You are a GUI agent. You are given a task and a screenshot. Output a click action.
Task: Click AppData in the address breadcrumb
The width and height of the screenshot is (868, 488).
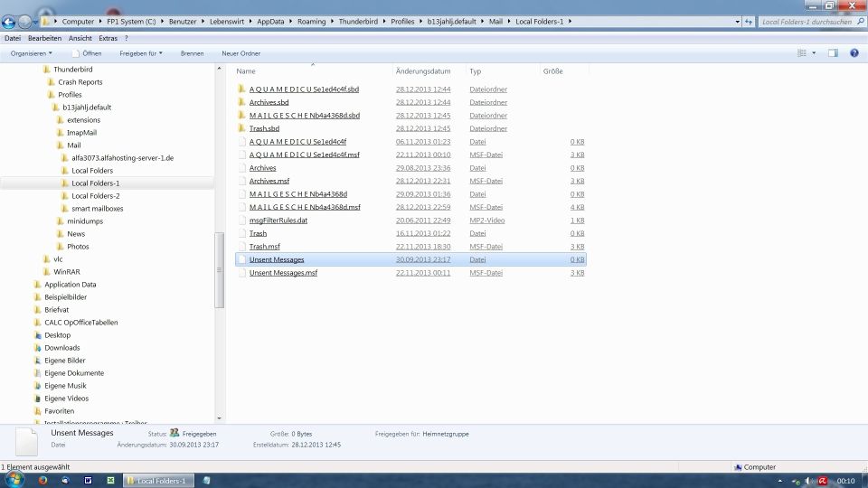click(x=270, y=22)
